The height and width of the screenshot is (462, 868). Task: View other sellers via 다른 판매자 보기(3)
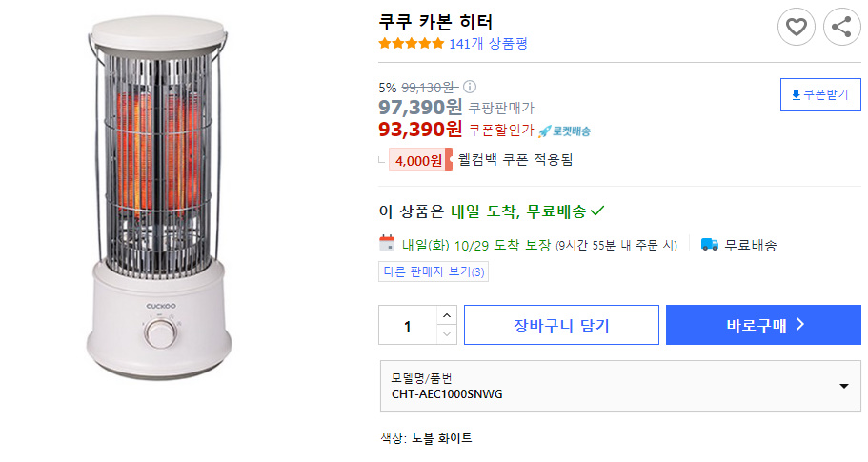point(434,271)
